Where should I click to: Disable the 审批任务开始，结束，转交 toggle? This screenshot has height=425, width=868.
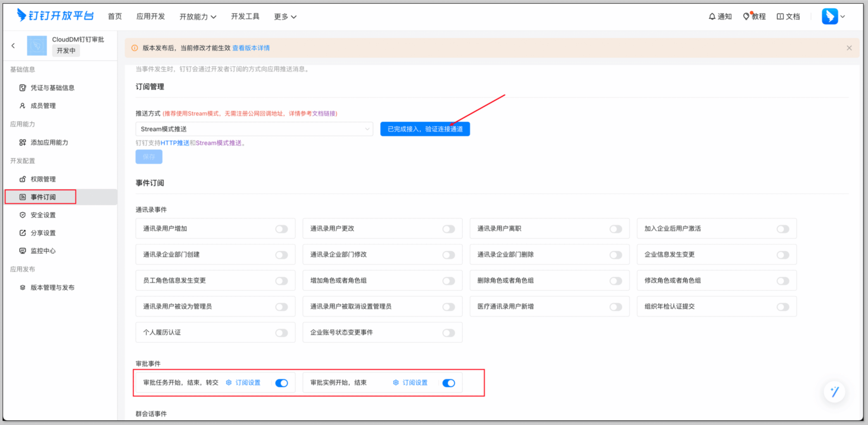281,383
